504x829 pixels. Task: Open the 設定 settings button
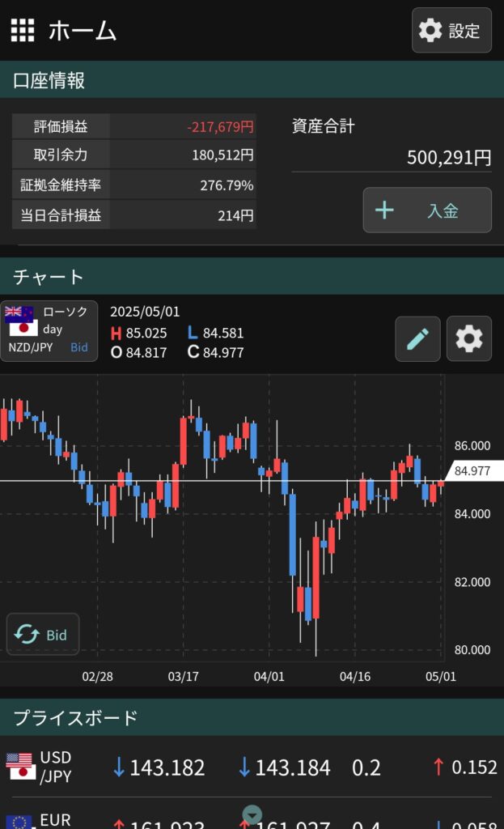[451, 31]
